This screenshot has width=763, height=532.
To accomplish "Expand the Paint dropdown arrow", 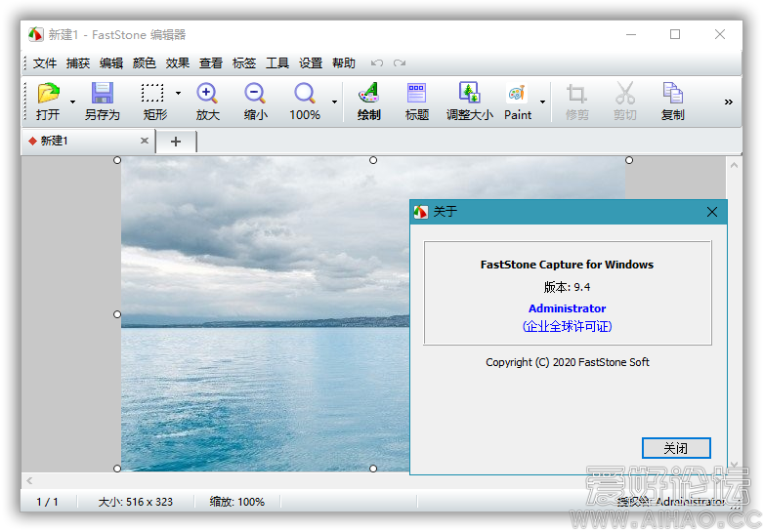I will [542, 102].
